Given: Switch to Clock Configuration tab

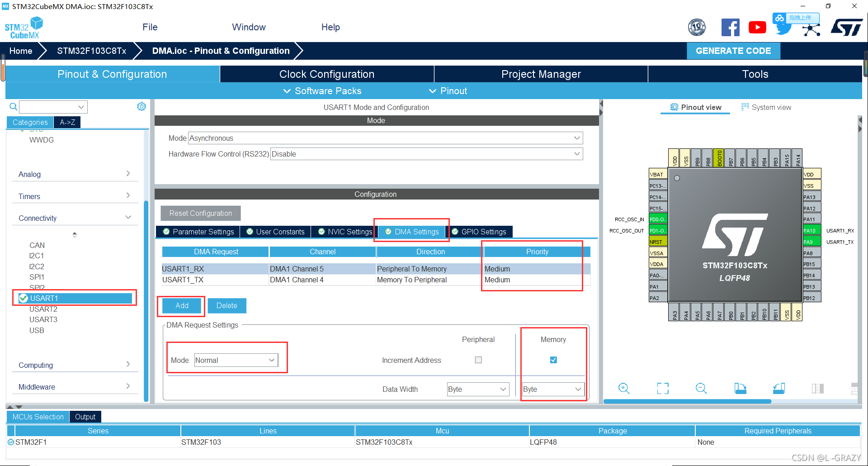Looking at the screenshot, I should pos(327,74).
